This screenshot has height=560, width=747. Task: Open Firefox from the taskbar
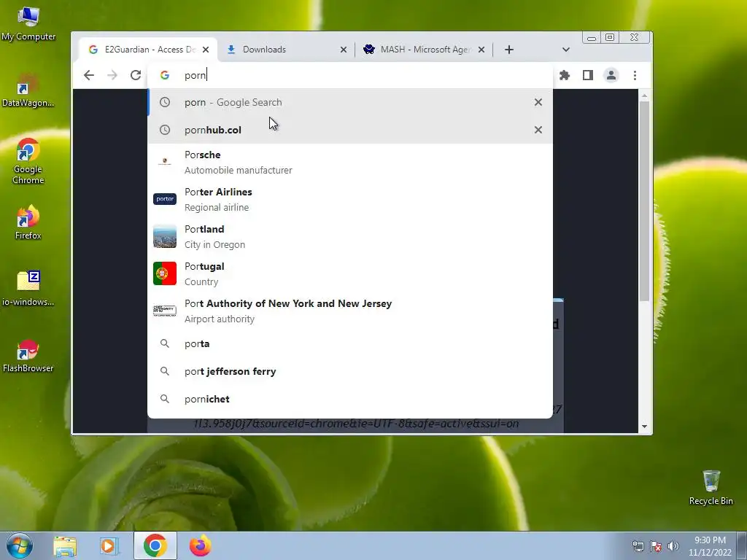tap(200, 545)
